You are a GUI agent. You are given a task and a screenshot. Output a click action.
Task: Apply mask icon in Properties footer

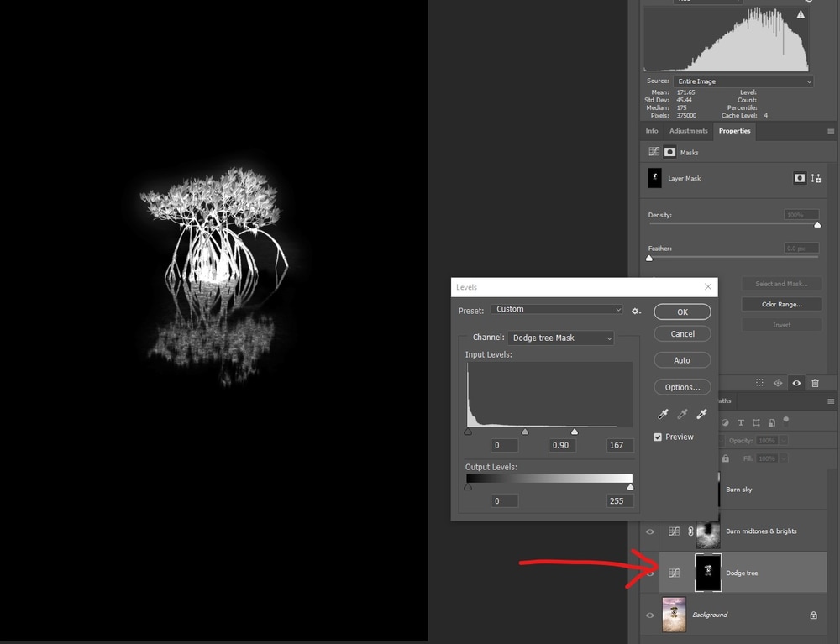coord(778,383)
